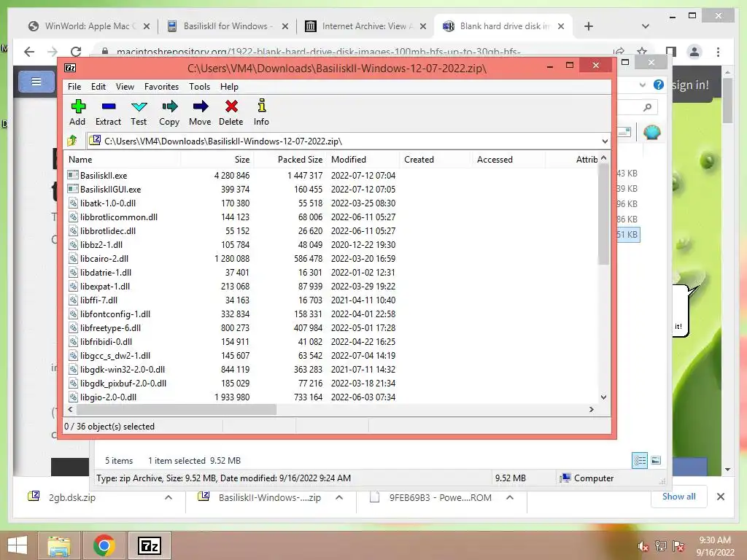
Task: Select the Copy toolbar icon
Action: pyautogui.click(x=169, y=113)
